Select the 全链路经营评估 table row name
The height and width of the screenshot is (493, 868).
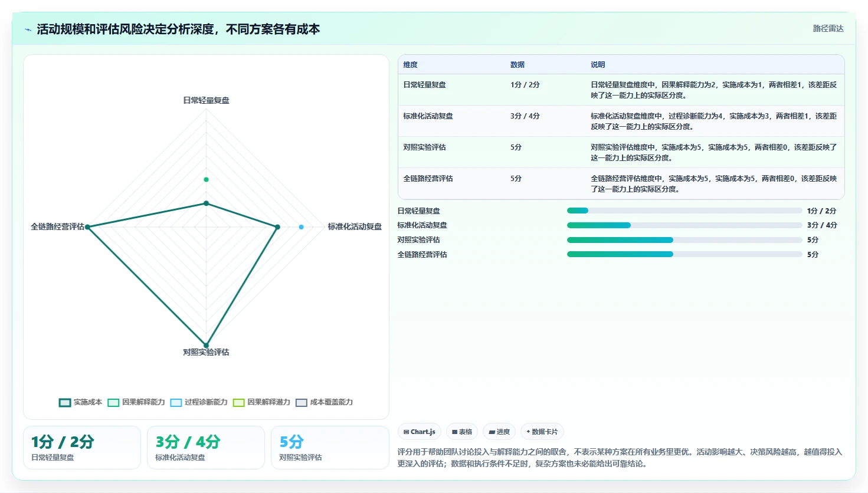tap(428, 179)
